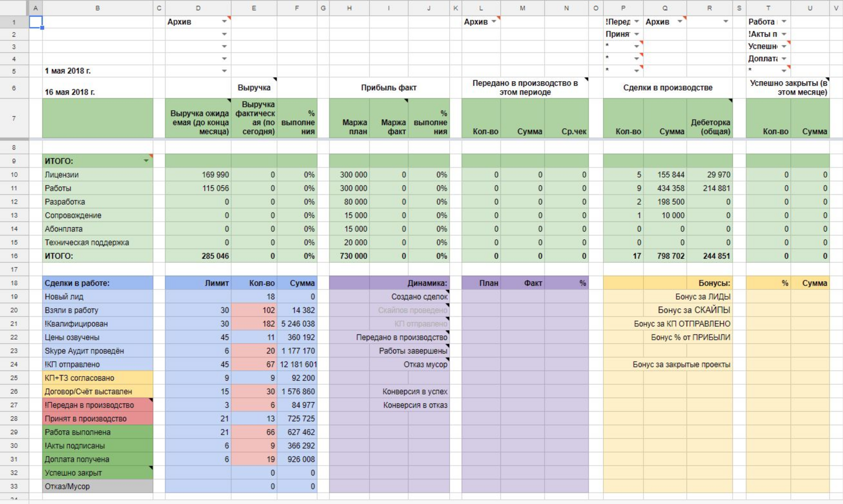The height and width of the screenshot is (504, 843).
Task: Select the Бонус за ЛИДЫ cell
Action: (668, 296)
